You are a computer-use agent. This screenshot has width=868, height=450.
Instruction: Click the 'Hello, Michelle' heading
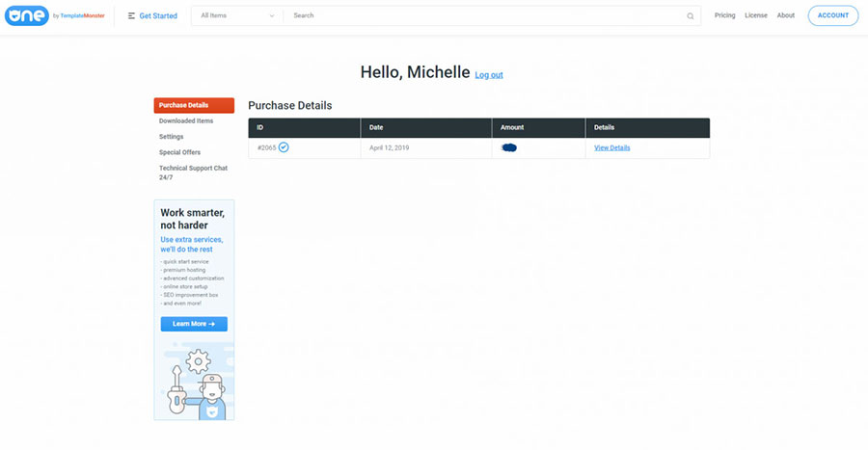415,72
